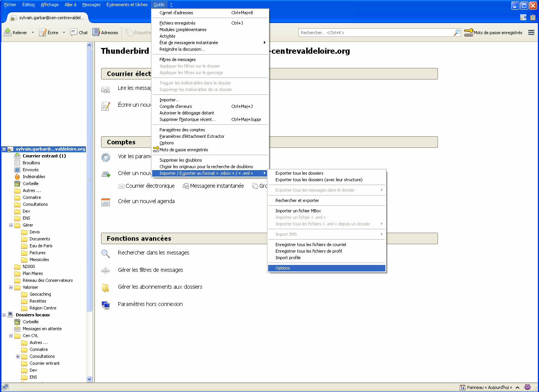Click the Écrire compose icon
The width and height of the screenshot is (539, 392).
[x=43, y=33]
